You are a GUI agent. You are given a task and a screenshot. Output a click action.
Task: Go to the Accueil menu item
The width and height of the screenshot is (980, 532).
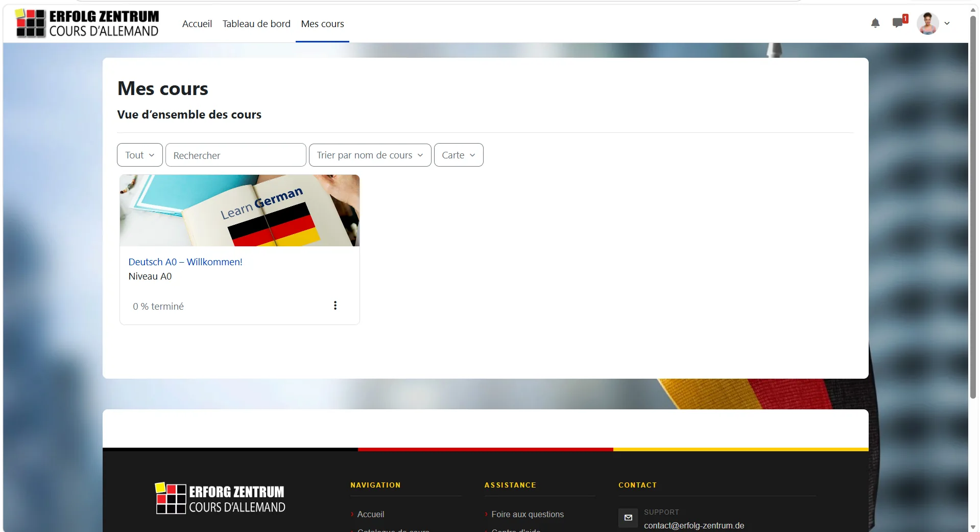click(x=197, y=24)
